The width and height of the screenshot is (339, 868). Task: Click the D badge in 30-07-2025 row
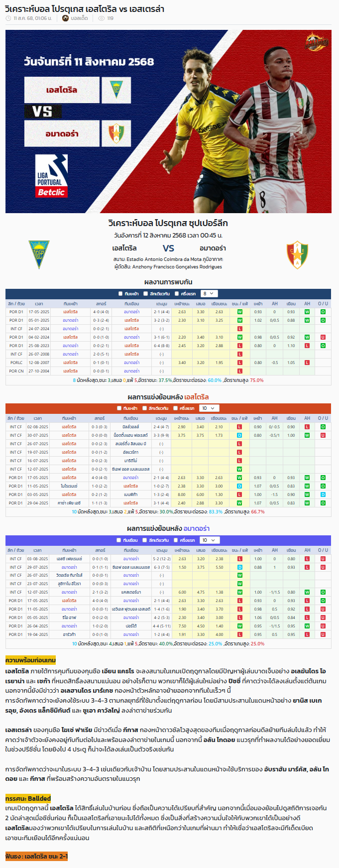(x=239, y=435)
